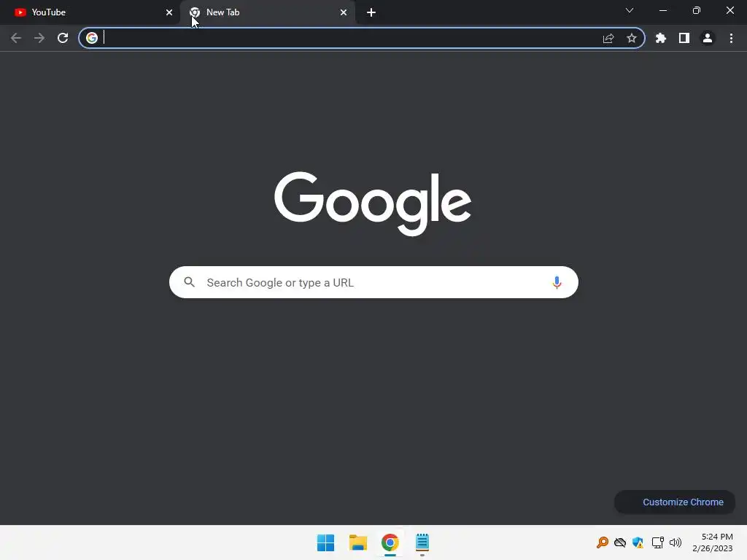Open the Windows Security tray icon

click(638, 542)
